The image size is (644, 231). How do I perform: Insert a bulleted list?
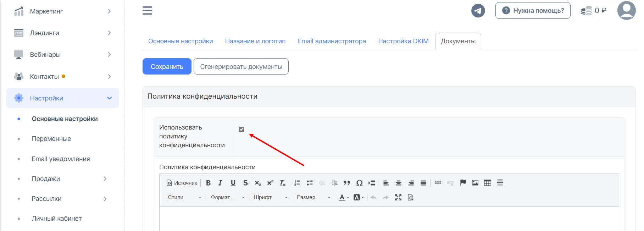[310, 183]
